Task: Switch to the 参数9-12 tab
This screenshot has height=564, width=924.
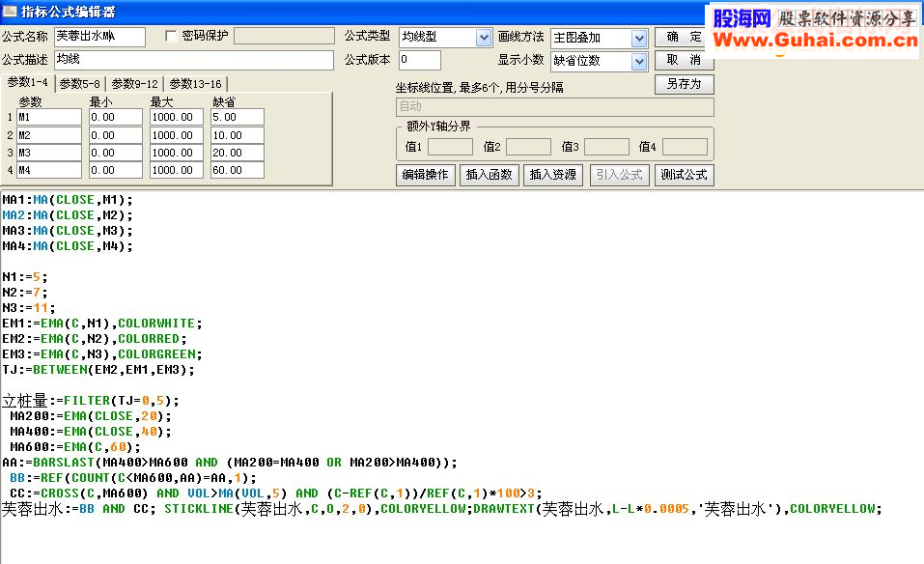Action: tap(135, 84)
